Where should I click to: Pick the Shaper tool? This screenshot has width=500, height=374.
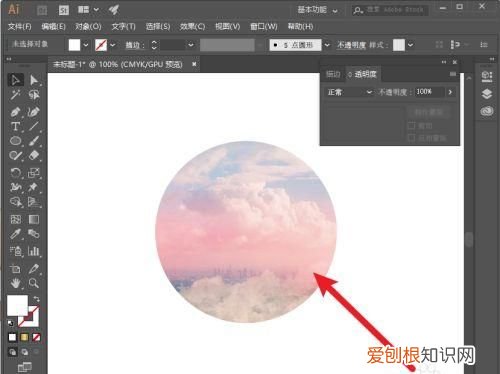[15, 156]
